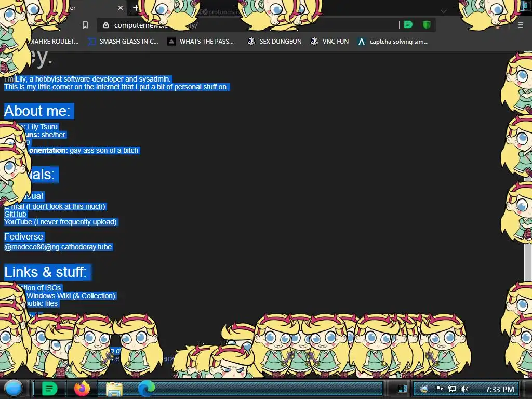Launch Microsoft Edge from the taskbar
532x399 pixels.
tap(146, 389)
